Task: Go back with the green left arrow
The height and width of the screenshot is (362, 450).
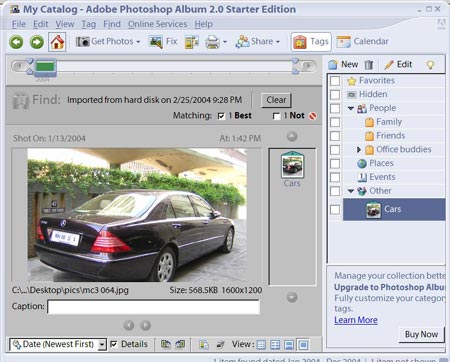Action: pos(16,42)
